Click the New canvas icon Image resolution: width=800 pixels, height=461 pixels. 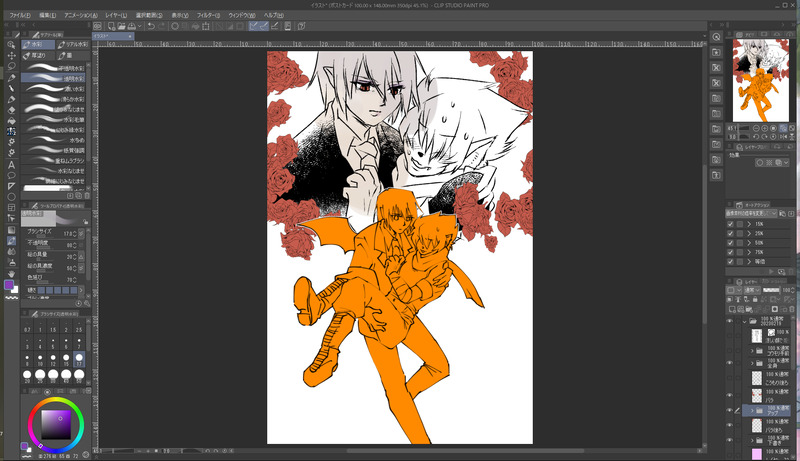pos(111,26)
